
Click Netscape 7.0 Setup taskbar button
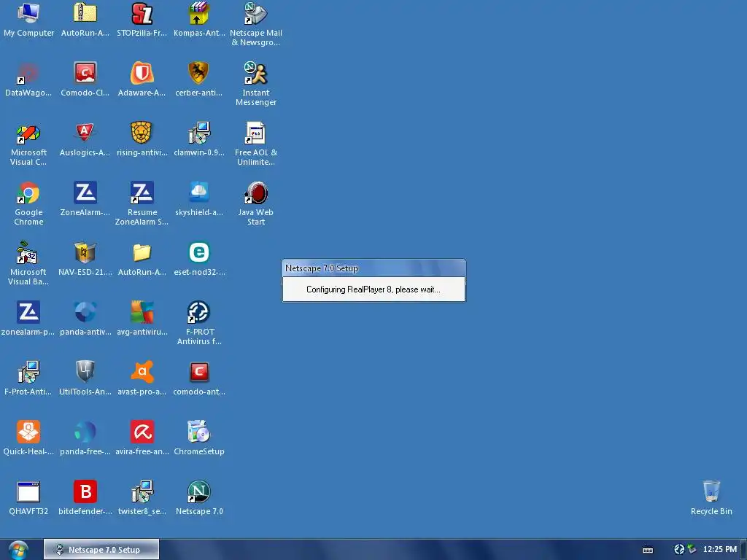[x=101, y=550]
